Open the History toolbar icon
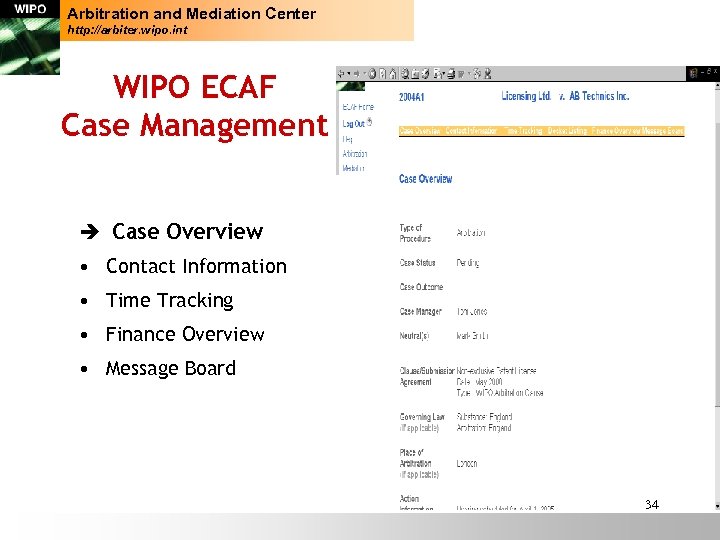Screen dimensions: 720x540 click(425, 73)
